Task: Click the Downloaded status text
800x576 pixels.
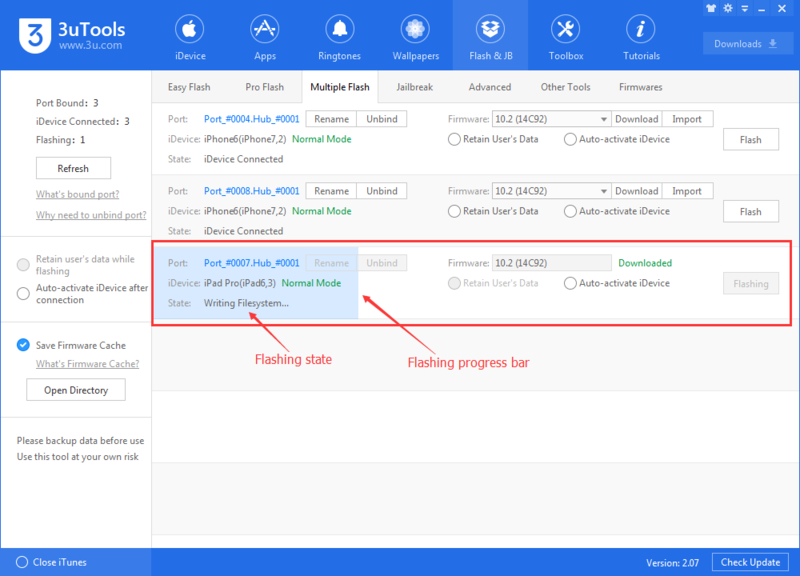Action: [645, 263]
